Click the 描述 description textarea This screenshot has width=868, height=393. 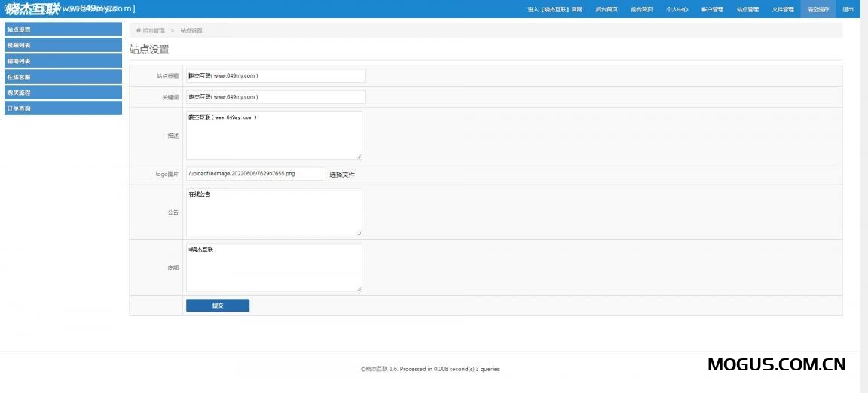(x=274, y=136)
